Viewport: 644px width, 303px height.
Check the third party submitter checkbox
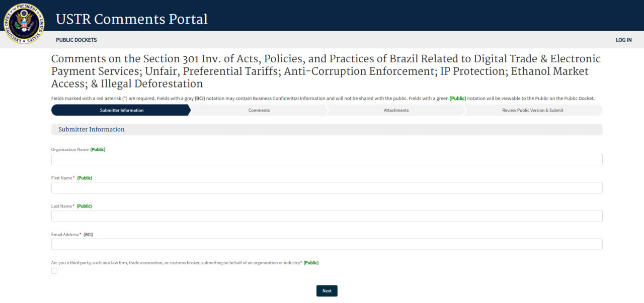click(x=54, y=271)
